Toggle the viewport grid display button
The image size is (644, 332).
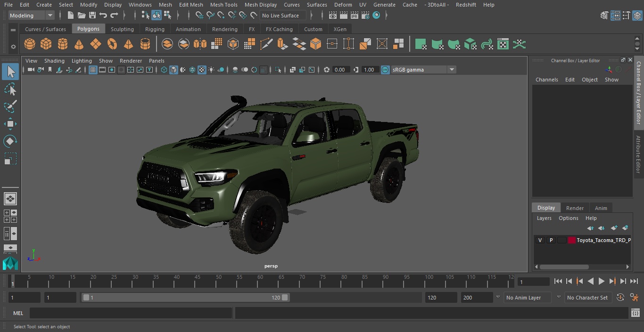pyautogui.click(x=93, y=70)
